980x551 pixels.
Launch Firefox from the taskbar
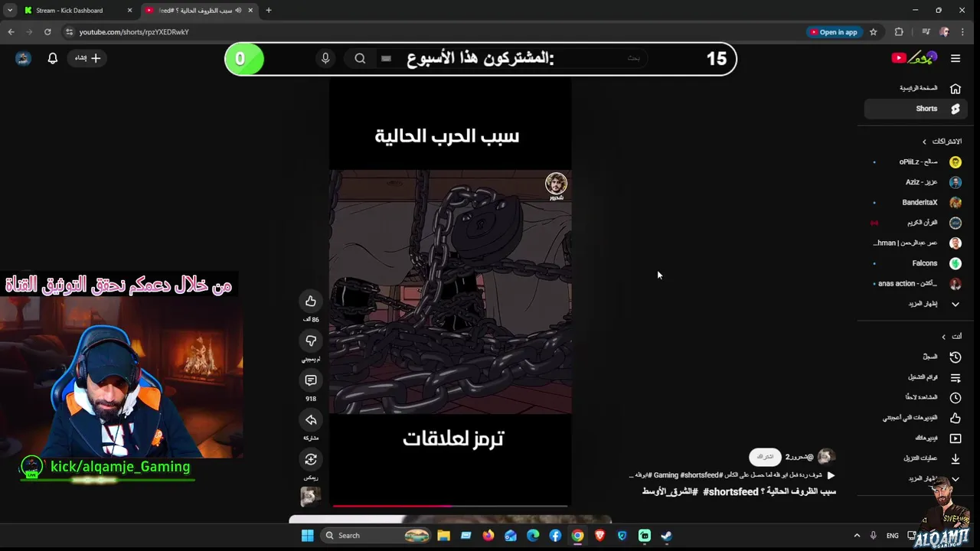pyautogui.click(x=488, y=536)
